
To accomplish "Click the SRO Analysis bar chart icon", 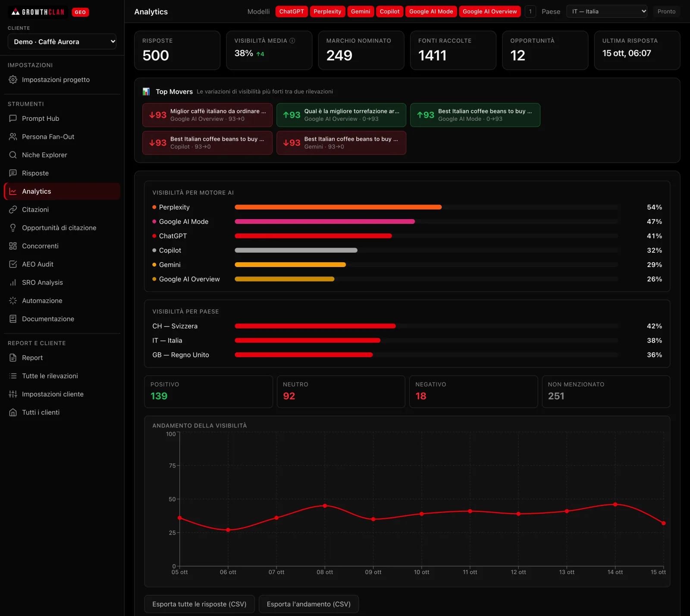I will [13, 283].
